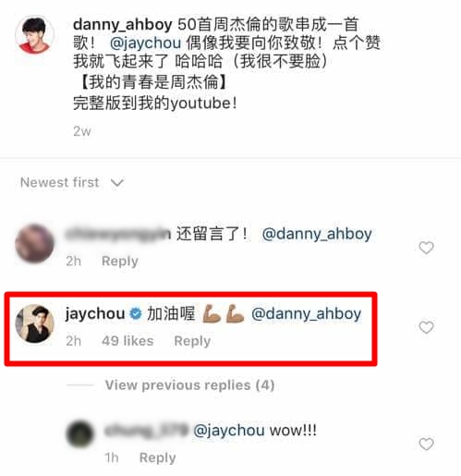Open @danny_ahboy mention in 还留言了 comment

[x=317, y=234]
